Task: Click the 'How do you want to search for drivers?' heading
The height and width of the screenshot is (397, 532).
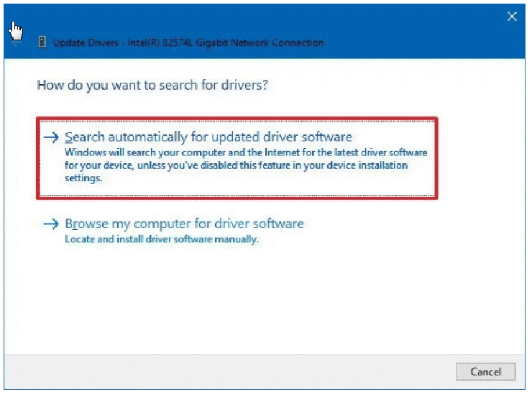Action: coord(152,85)
